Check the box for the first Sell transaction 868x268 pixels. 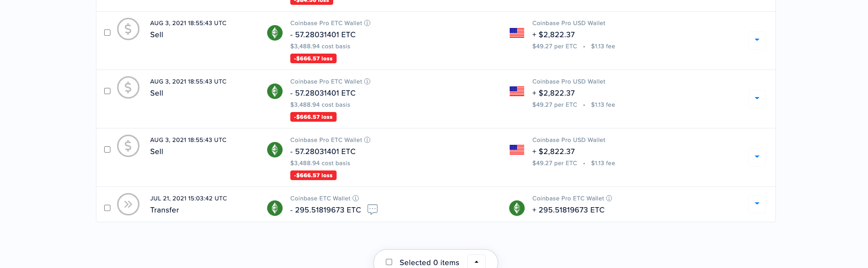point(108,33)
